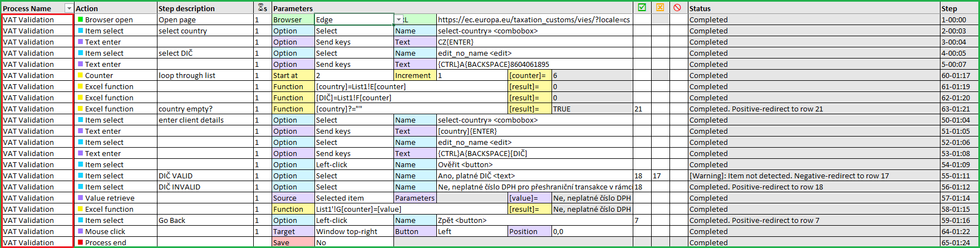
Task: Click the red prohibited sign header icon
Action: pyautogui.click(x=677, y=8)
